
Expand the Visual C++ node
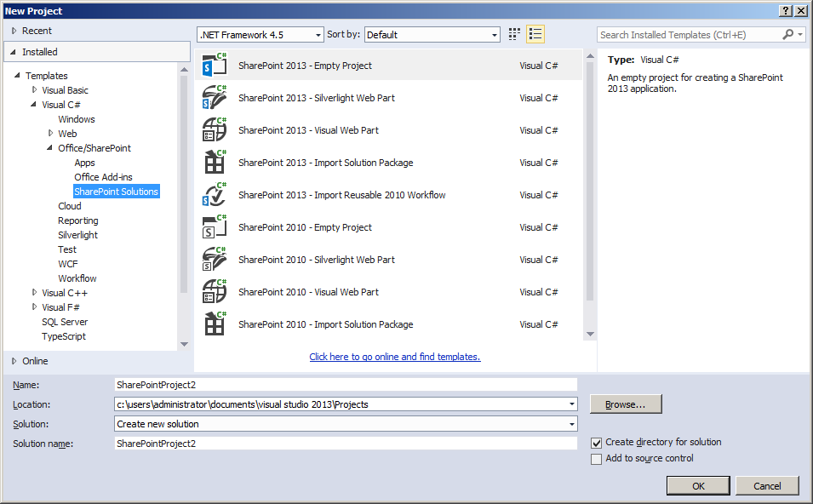click(34, 293)
